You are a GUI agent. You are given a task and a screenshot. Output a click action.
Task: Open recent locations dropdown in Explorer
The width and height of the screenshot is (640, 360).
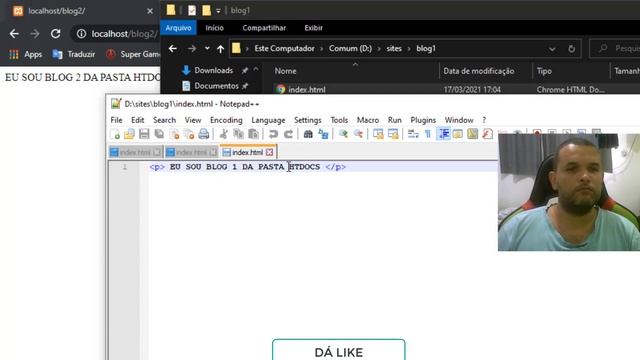207,49
